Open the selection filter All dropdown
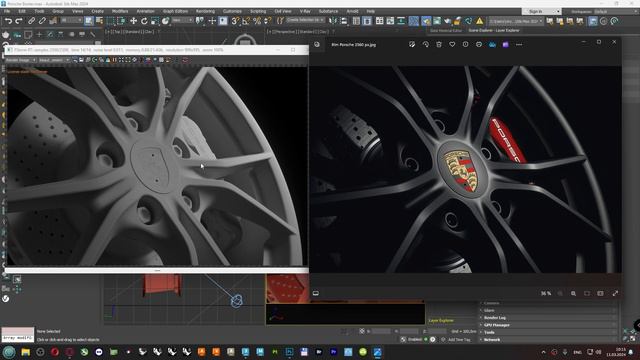 71,20
